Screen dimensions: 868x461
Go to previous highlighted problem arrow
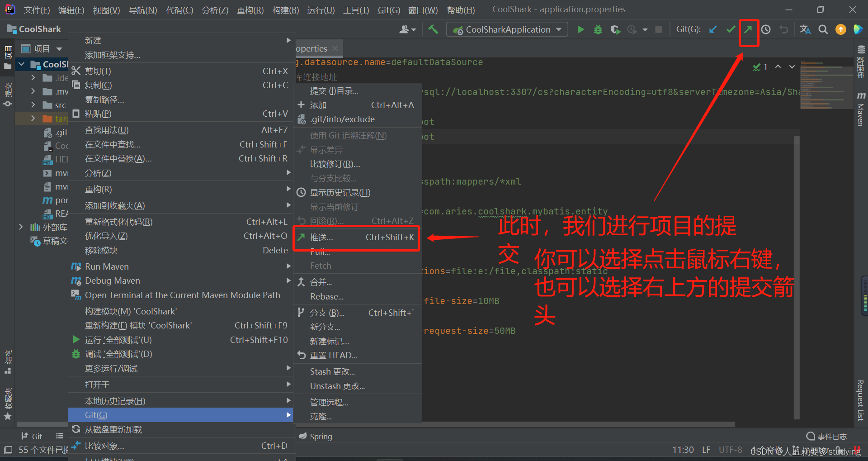tap(778, 67)
